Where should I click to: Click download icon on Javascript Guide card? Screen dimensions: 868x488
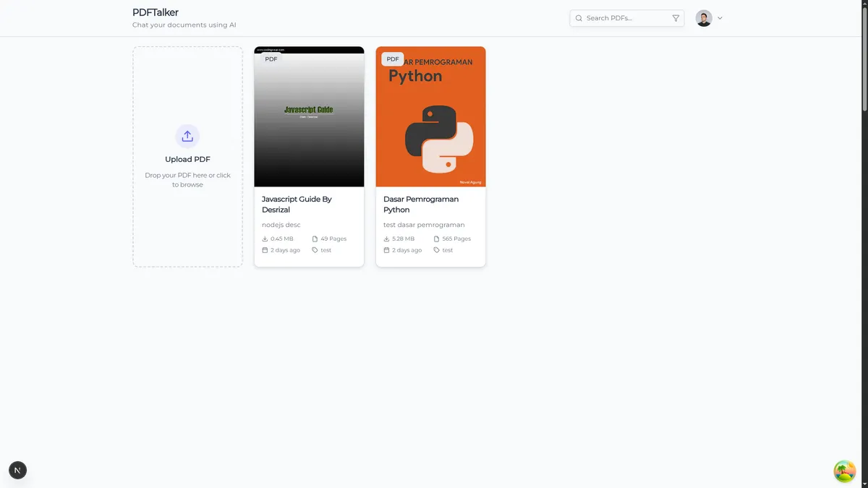(265, 239)
